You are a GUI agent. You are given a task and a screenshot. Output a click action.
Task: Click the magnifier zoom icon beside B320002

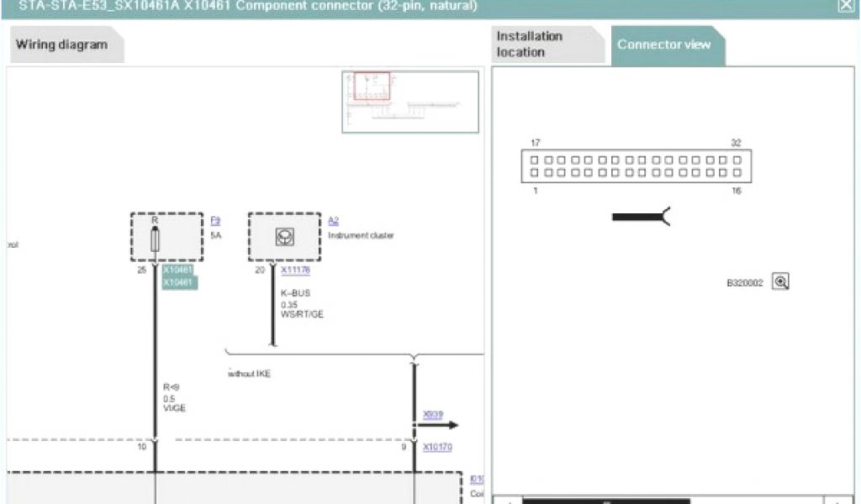pos(781,282)
